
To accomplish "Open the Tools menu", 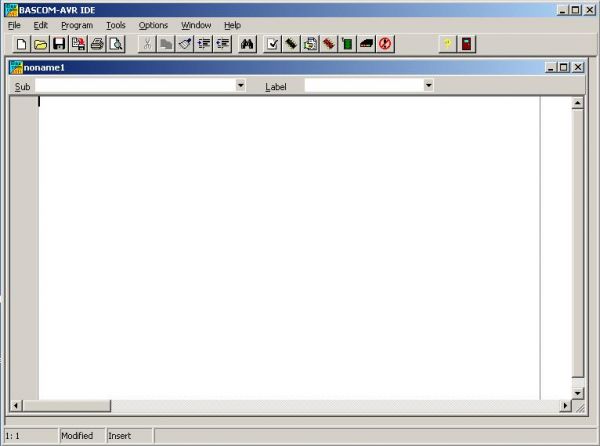I will point(116,25).
